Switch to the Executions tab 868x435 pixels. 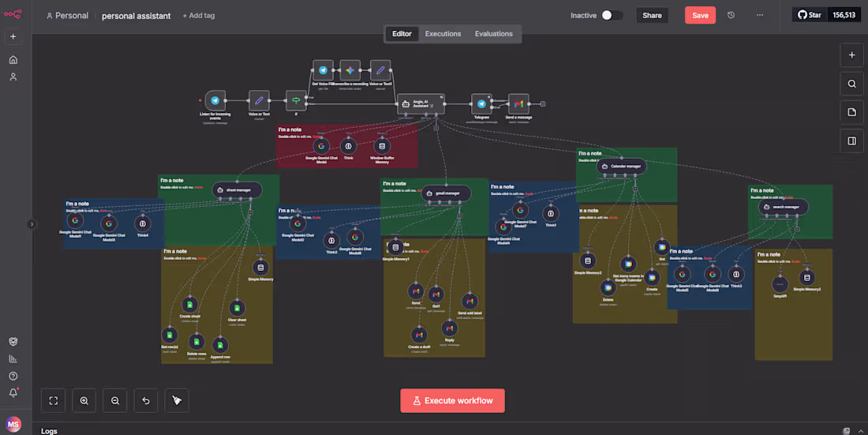pyautogui.click(x=443, y=34)
